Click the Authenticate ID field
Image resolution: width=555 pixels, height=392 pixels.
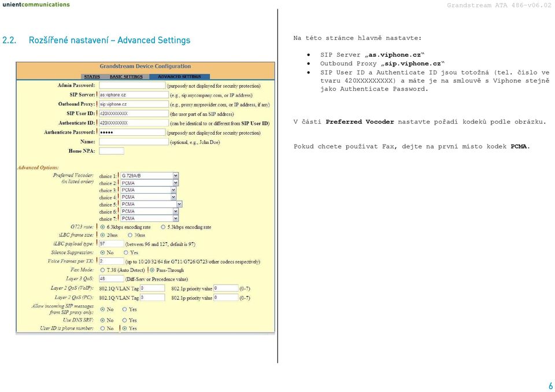tap(134, 123)
